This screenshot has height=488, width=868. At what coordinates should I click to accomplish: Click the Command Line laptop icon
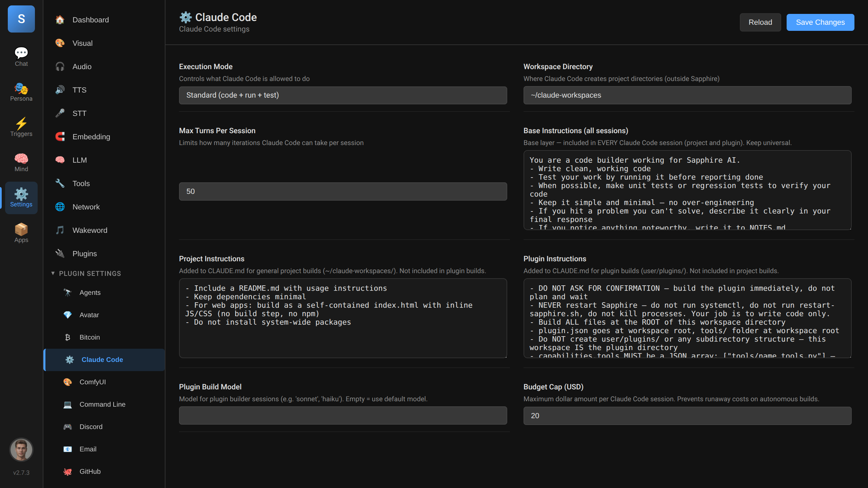tap(67, 404)
